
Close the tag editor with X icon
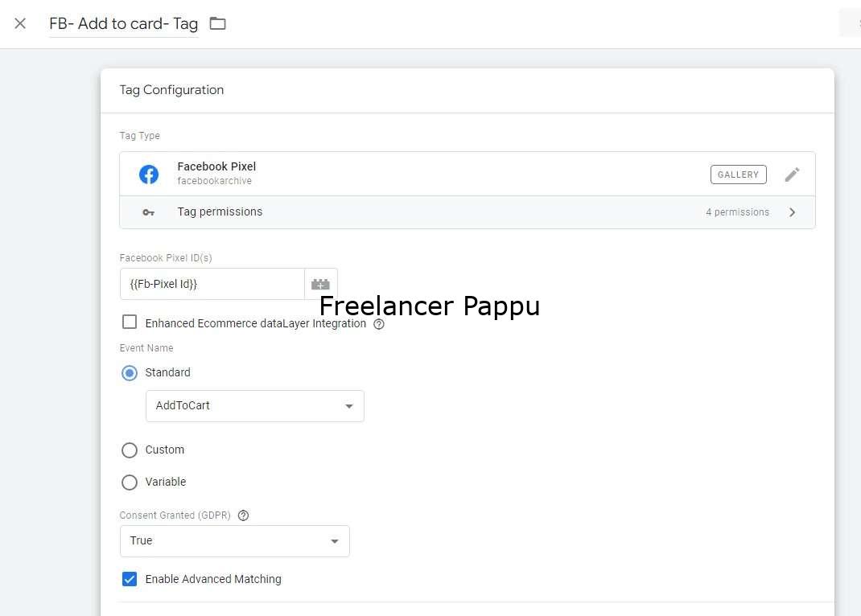click(20, 23)
